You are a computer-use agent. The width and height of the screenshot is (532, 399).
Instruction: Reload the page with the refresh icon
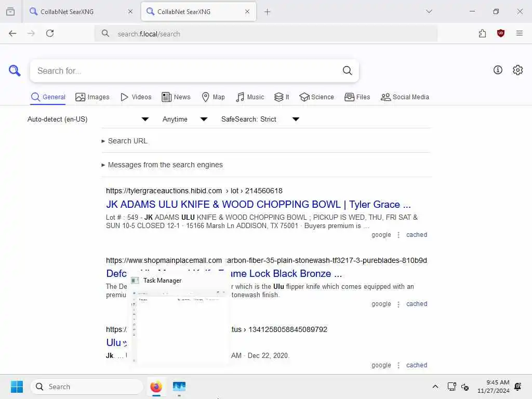point(50,33)
